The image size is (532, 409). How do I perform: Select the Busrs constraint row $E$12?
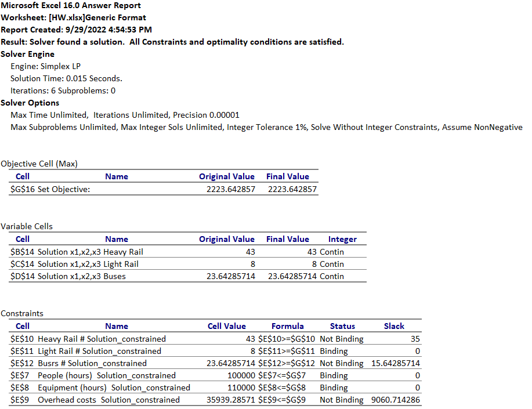pos(21,363)
